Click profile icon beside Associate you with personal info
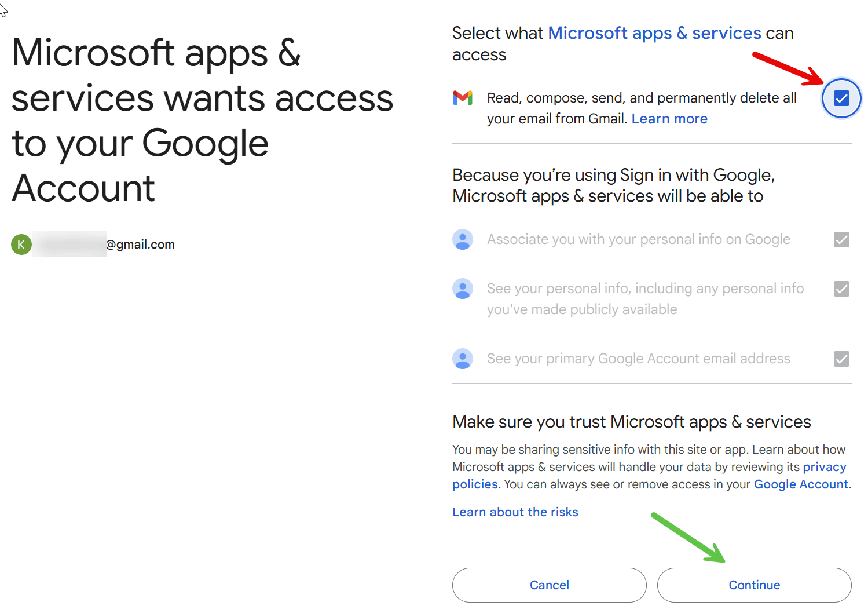This screenshot has width=868, height=613. pyautogui.click(x=463, y=239)
